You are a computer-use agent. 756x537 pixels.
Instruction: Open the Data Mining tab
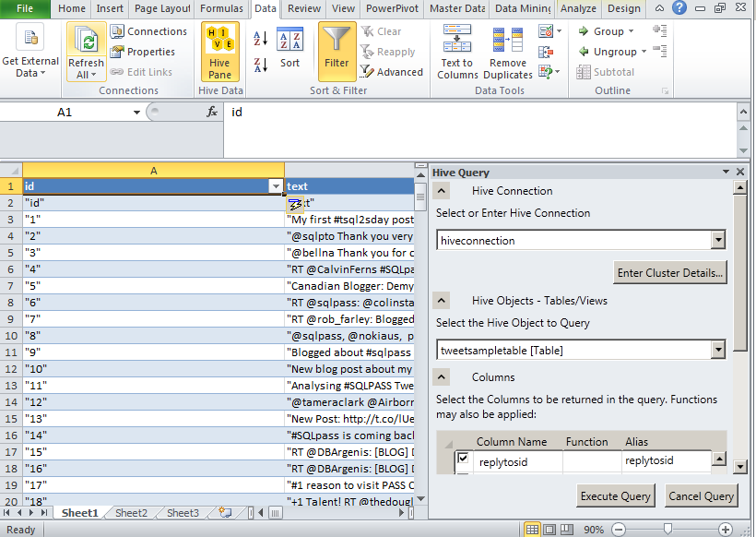[x=523, y=8]
